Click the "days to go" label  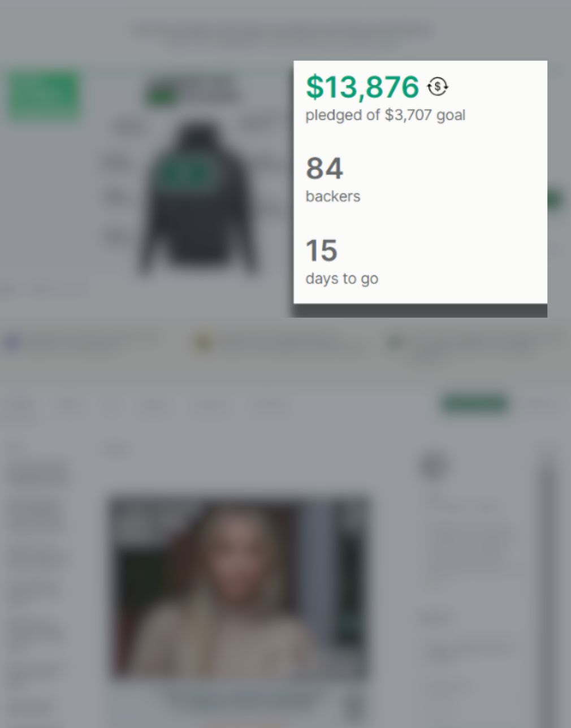(x=342, y=279)
